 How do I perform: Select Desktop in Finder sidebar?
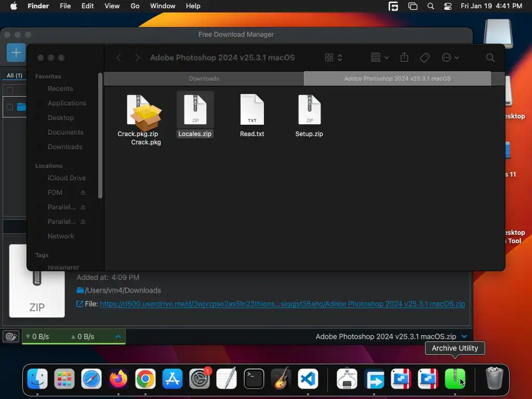click(60, 118)
